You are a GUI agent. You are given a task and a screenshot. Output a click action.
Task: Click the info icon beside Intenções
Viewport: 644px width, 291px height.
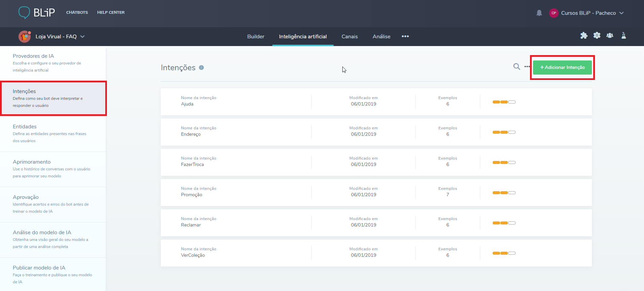(201, 68)
